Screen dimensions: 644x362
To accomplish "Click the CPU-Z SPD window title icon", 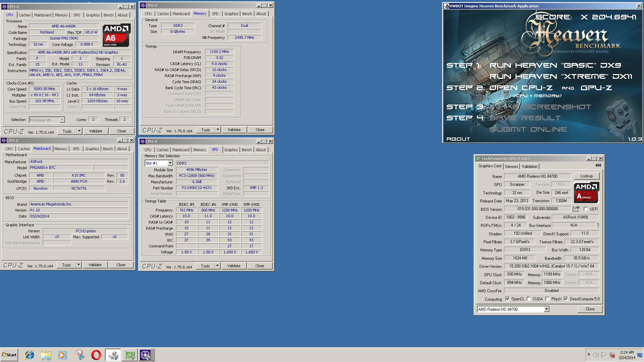I will [x=143, y=141].
